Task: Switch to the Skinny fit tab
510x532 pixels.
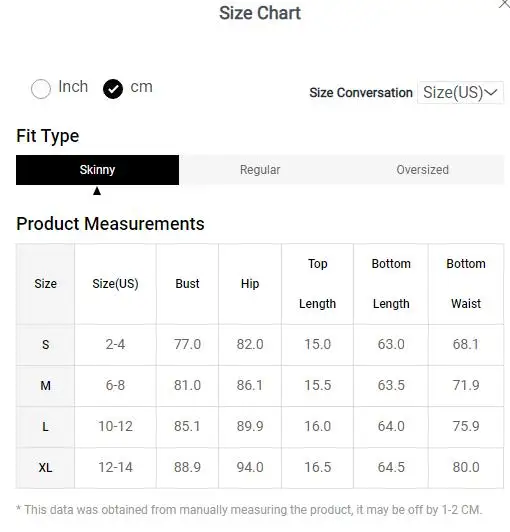Action: [x=97, y=170]
